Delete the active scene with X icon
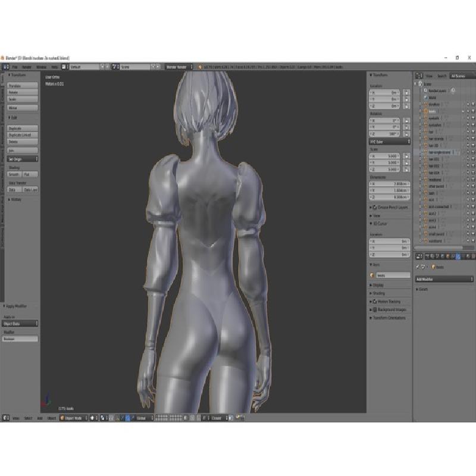Screen dimensions: 476x476 158,67
